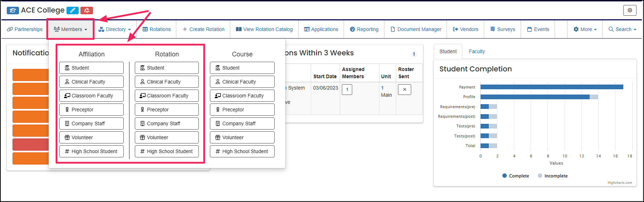Viewport: 644px width, 202px height.
Task: Select High School Student under Affiliation
Action: tap(92, 151)
